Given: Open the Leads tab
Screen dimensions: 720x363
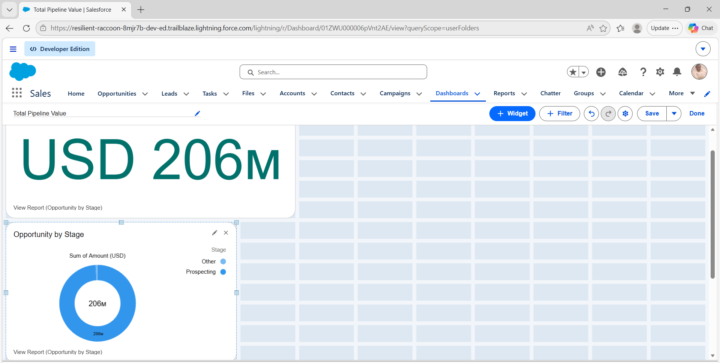Looking at the screenshot, I should point(169,93).
